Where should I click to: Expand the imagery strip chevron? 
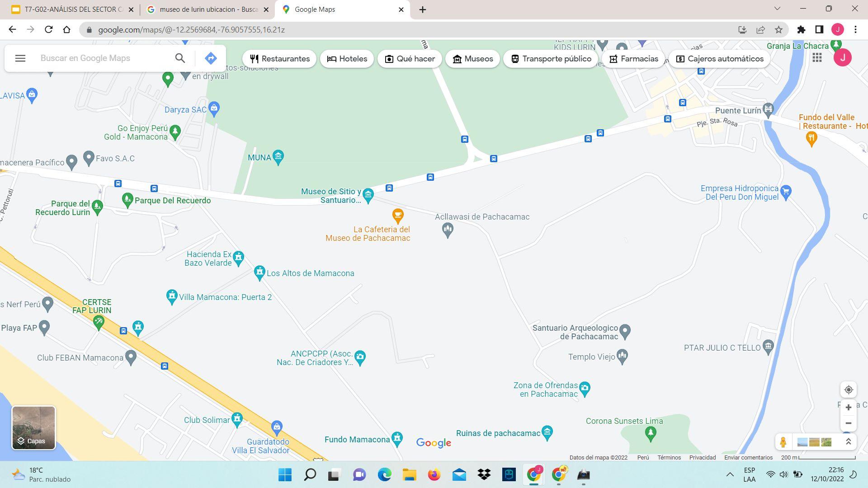[x=848, y=442]
